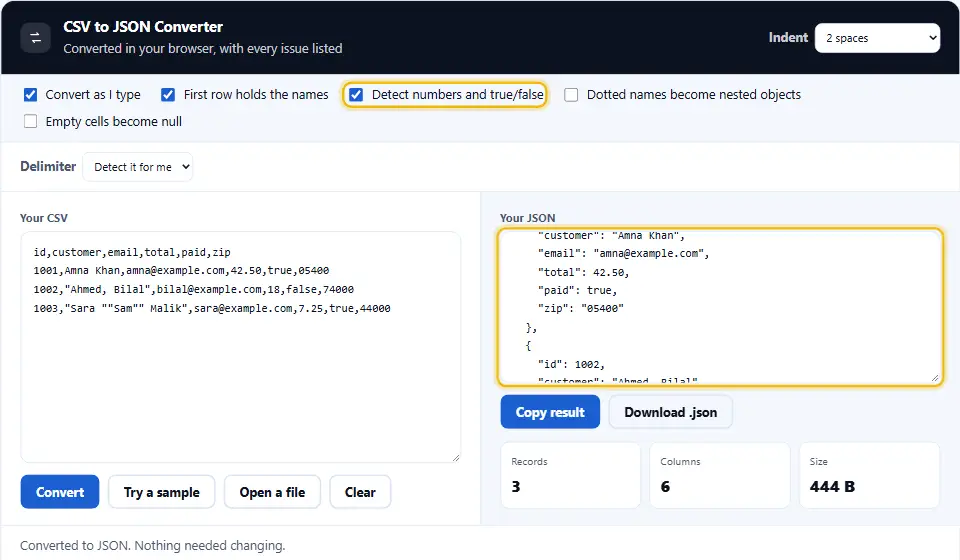This screenshot has height=560, width=960.
Task: Select the CSV header line id,customer,email,total,paid,zip
Action: (132, 252)
